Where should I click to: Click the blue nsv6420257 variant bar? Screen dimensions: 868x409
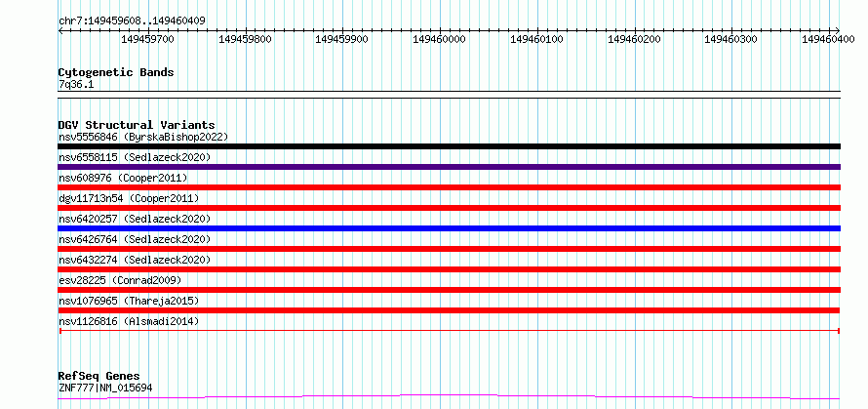449,228
